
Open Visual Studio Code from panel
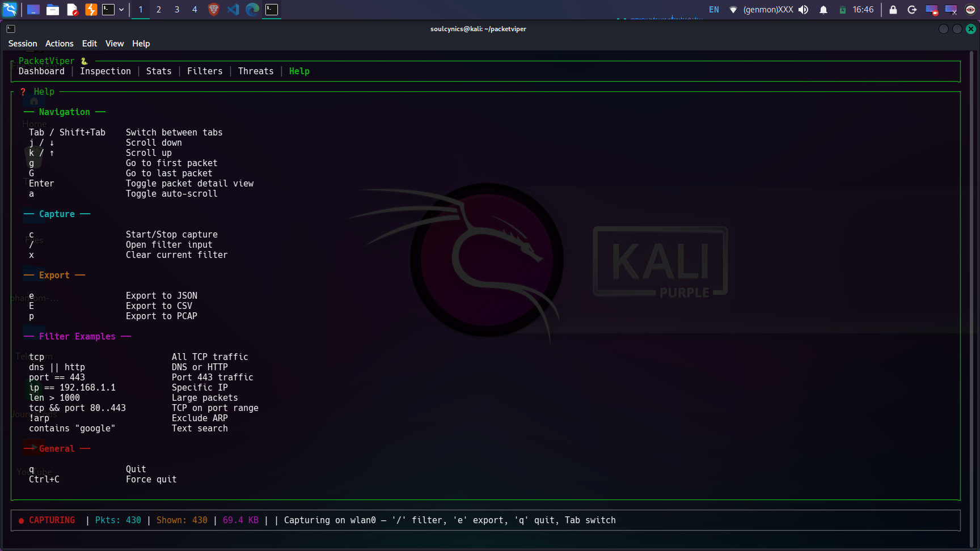pos(233,10)
